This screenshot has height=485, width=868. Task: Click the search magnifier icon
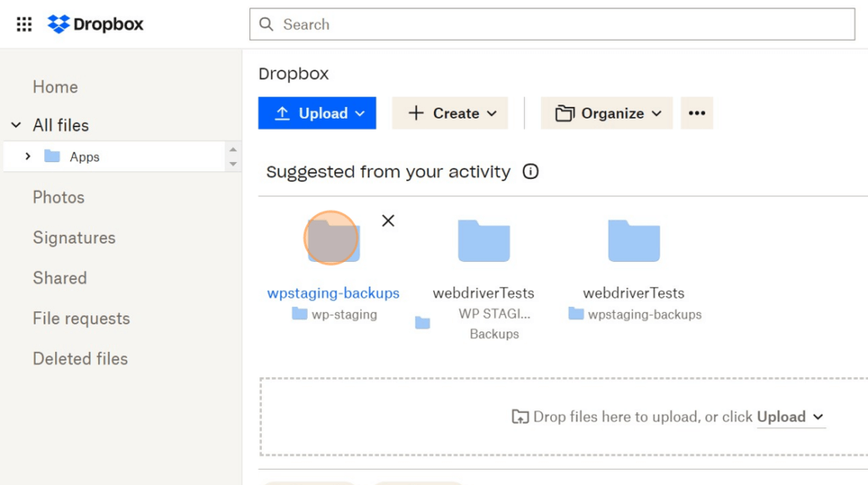[266, 25]
